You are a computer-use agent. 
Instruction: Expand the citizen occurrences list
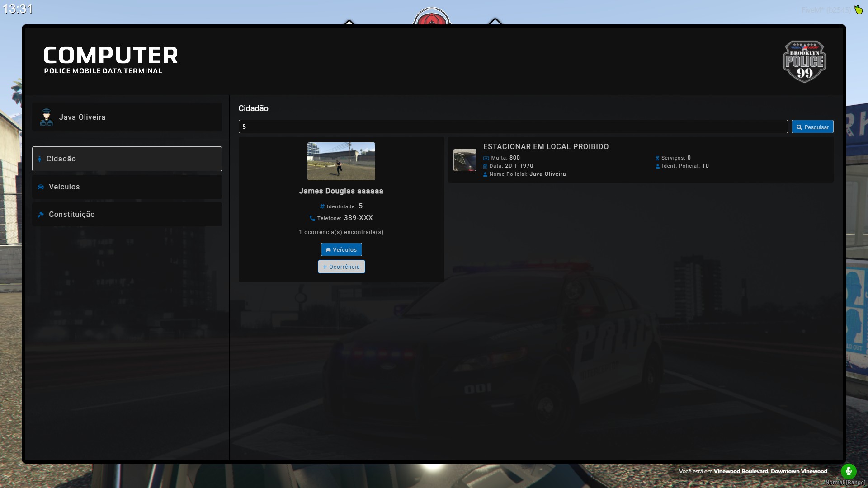(x=341, y=266)
